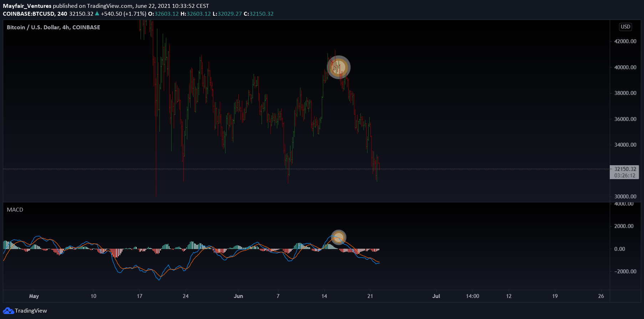The image size is (644, 319).
Task: Click the Mayfair_Ventures author name
Action: pos(27,6)
